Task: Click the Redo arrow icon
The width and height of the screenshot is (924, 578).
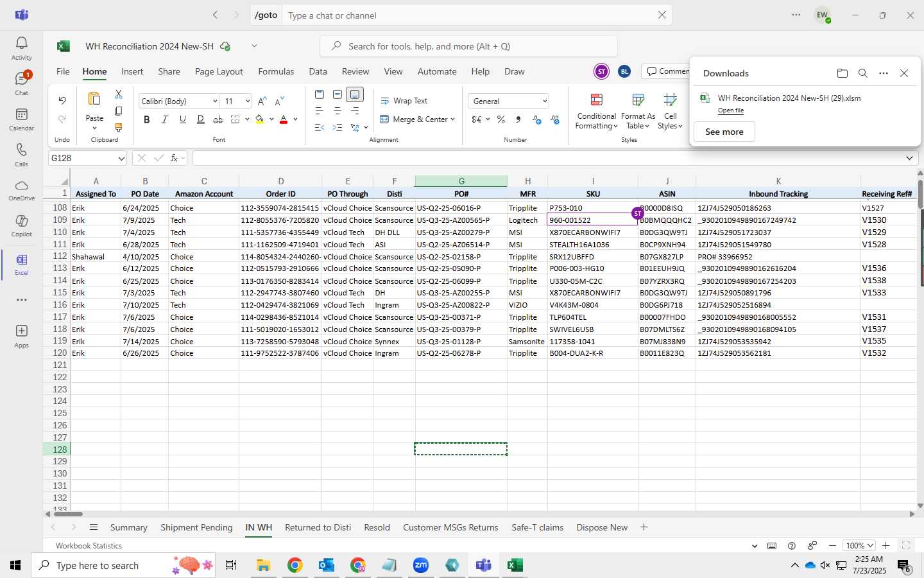Action: 62,119
